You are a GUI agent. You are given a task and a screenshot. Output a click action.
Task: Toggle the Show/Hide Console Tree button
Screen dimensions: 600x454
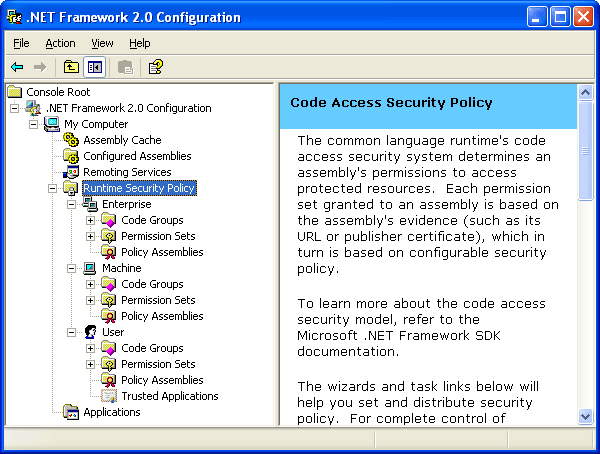click(95, 67)
